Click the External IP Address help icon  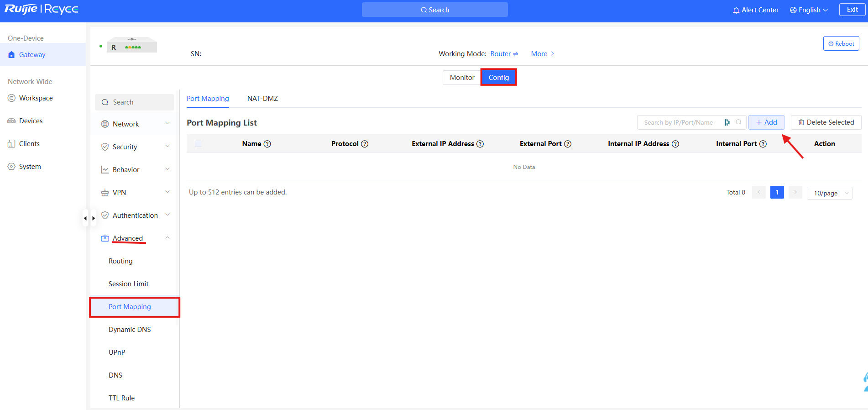pos(480,144)
